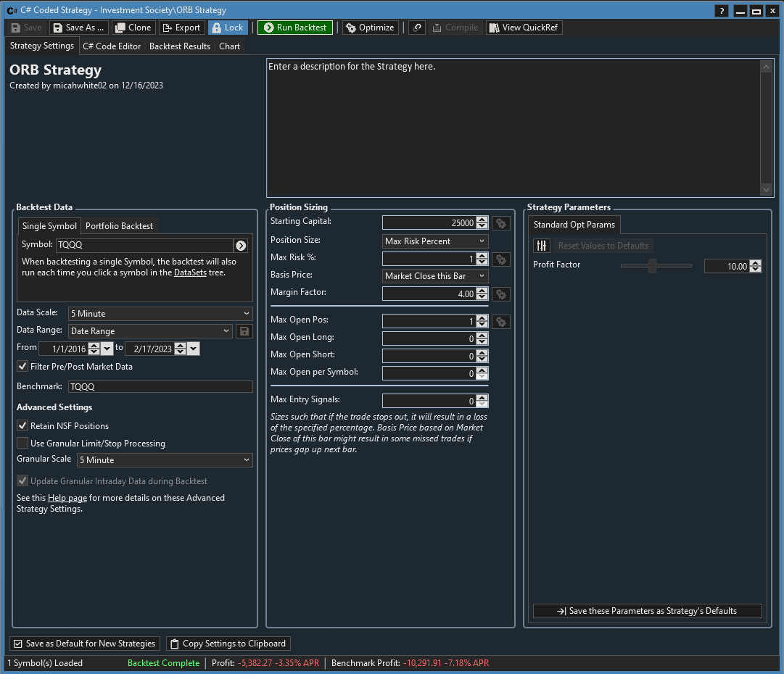Open the Basis Price dropdown
Screen dimensions: 784x674
click(435, 276)
